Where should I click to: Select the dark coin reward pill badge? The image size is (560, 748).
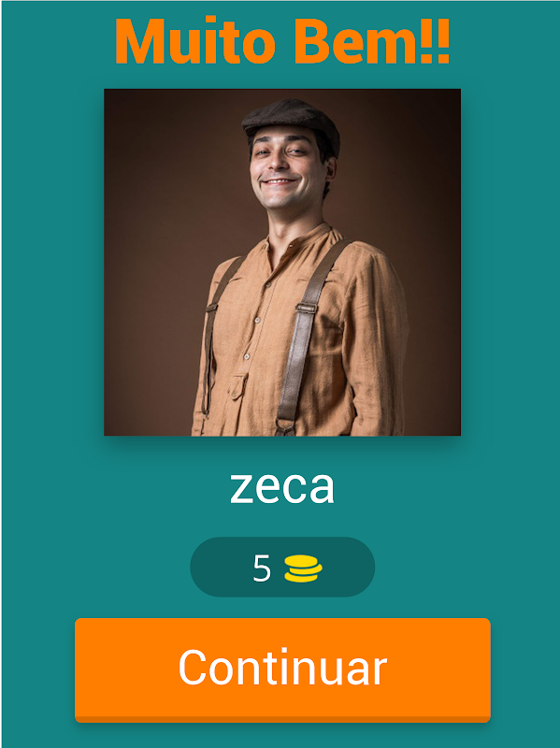coord(282,567)
